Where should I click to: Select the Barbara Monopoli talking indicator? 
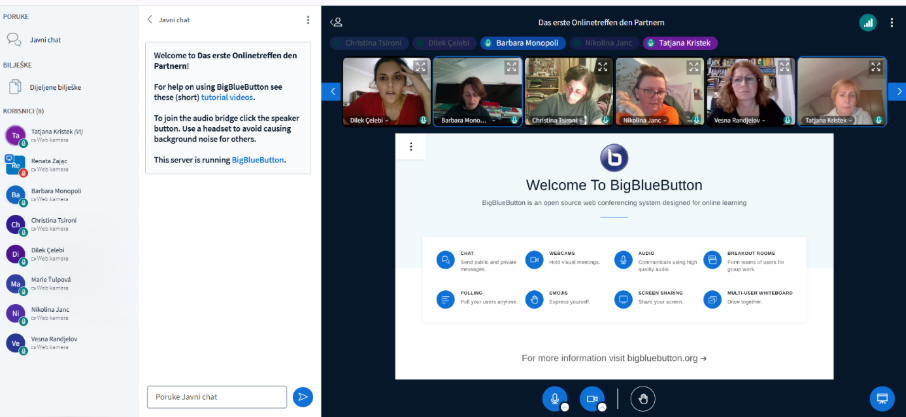pos(522,44)
